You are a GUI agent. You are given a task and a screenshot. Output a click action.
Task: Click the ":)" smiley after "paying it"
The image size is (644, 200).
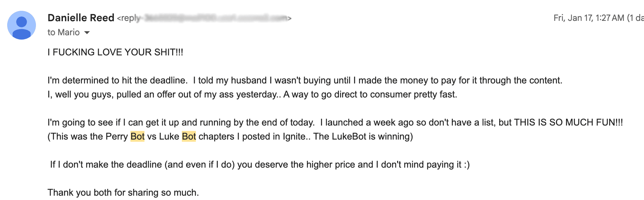(466, 165)
